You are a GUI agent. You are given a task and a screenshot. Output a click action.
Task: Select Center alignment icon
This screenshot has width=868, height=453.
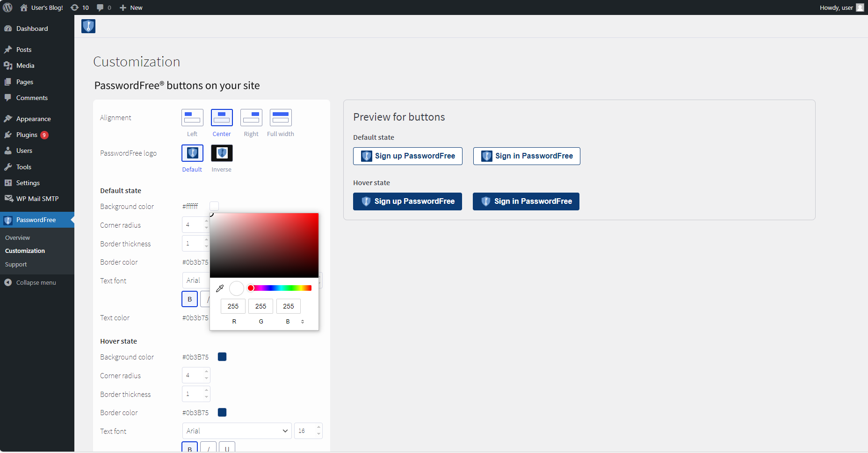click(222, 118)
